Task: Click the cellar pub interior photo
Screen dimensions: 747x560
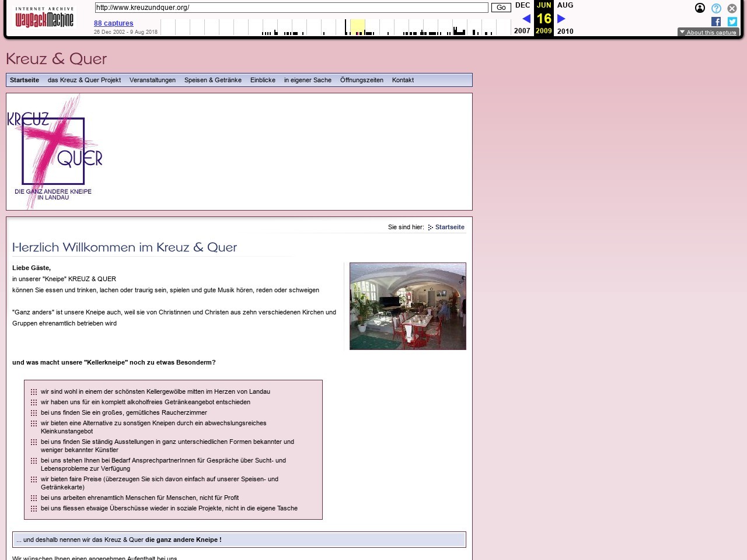Action: pyautogui.click(x=407, y=306)
